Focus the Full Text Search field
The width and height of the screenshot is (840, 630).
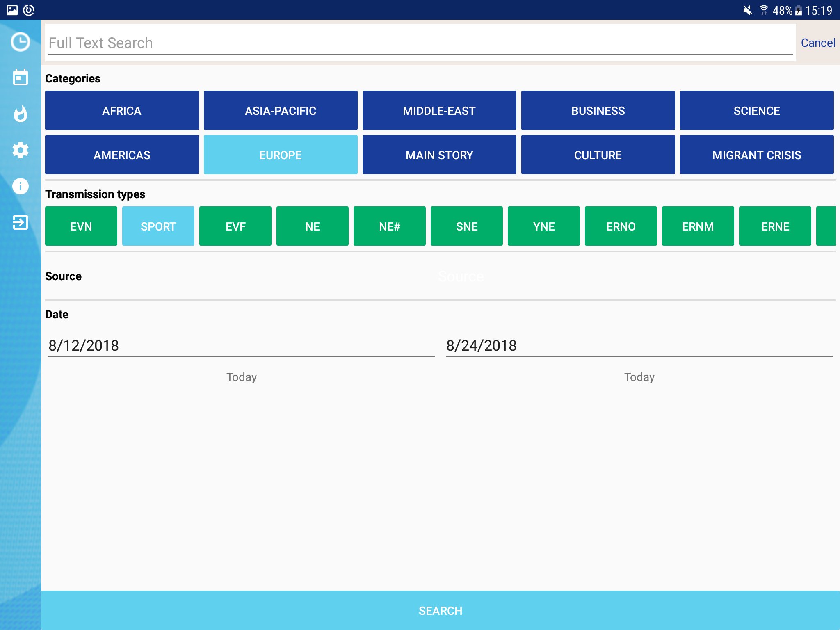coord(420,43)
